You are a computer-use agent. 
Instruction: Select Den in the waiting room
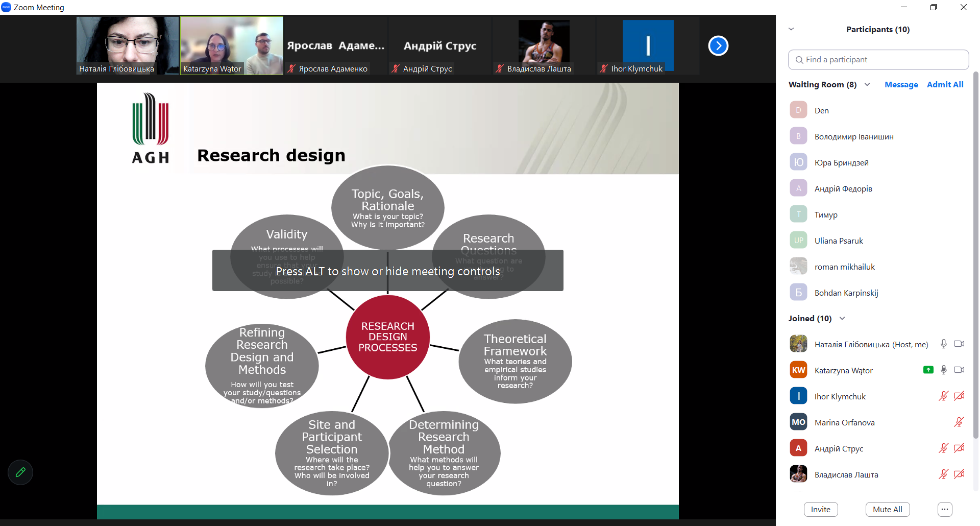tap(821, 110)
